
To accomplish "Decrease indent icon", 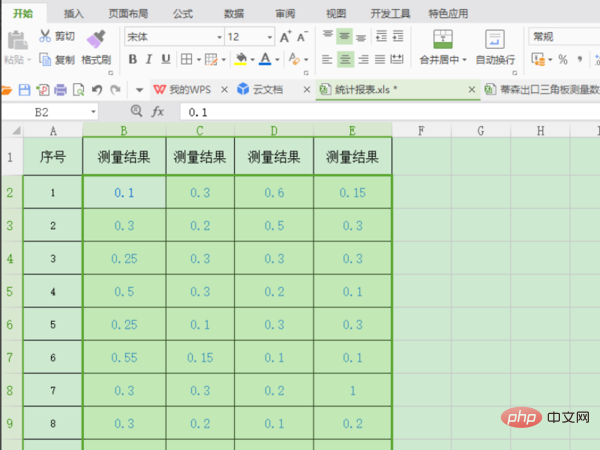I will pos(381,36).
